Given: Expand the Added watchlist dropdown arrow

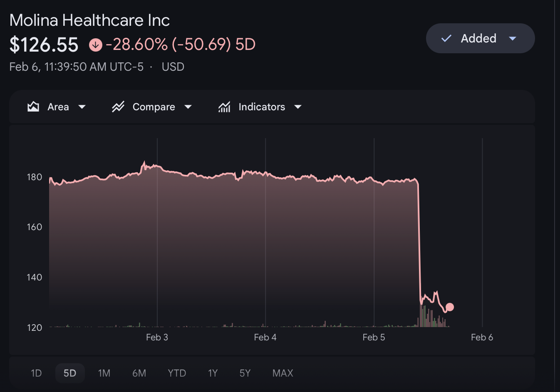Looking at the screenshot, I should click(x=513, y=38).
